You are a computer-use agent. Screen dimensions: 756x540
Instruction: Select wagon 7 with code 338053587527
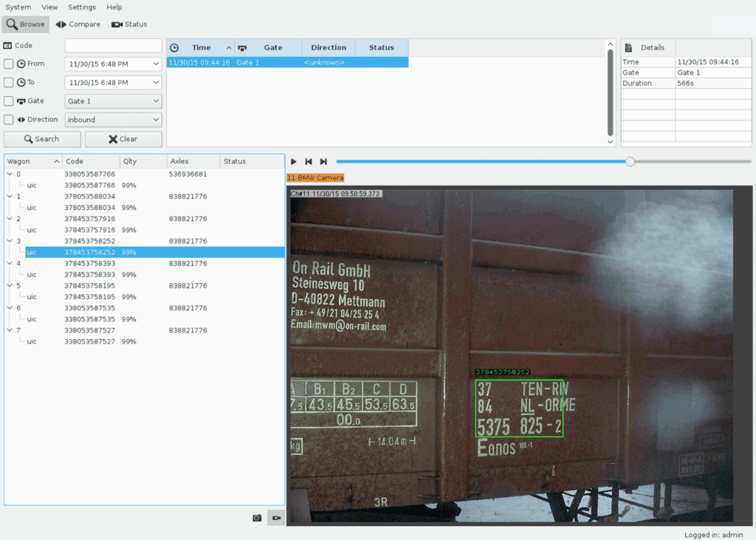[145, 330]
